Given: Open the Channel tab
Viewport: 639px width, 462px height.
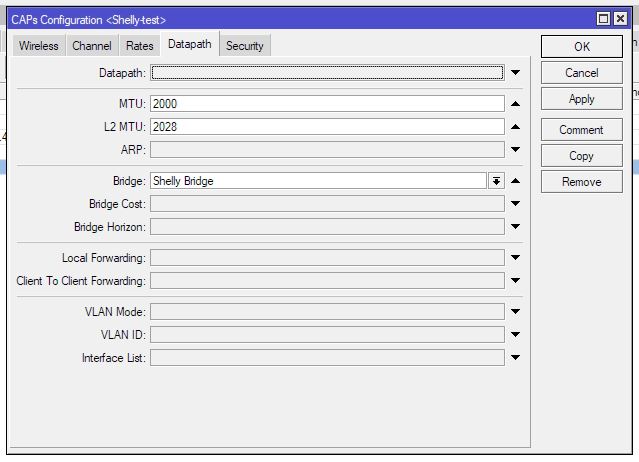Looking at the screenshot, I should coord(92,46).
